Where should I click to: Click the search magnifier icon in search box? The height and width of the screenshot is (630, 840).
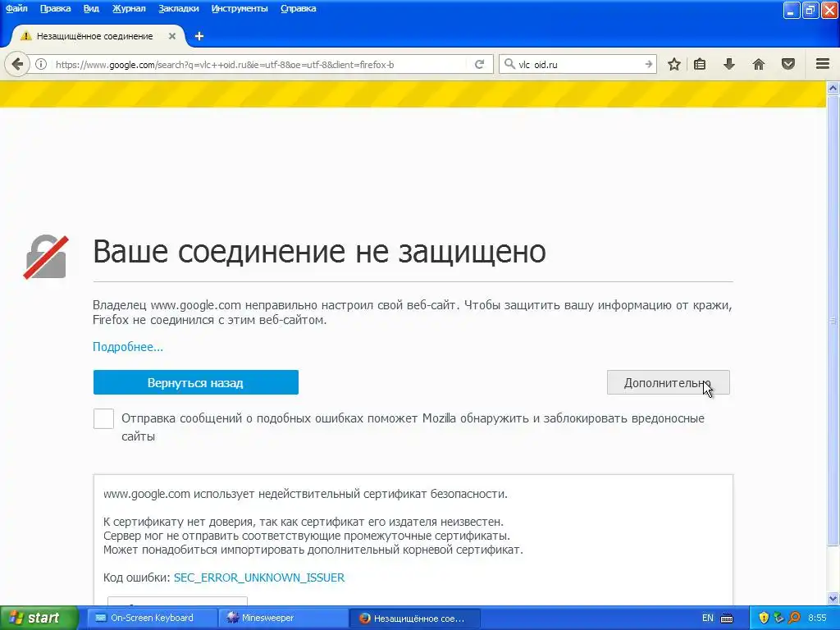click(509, 64)
